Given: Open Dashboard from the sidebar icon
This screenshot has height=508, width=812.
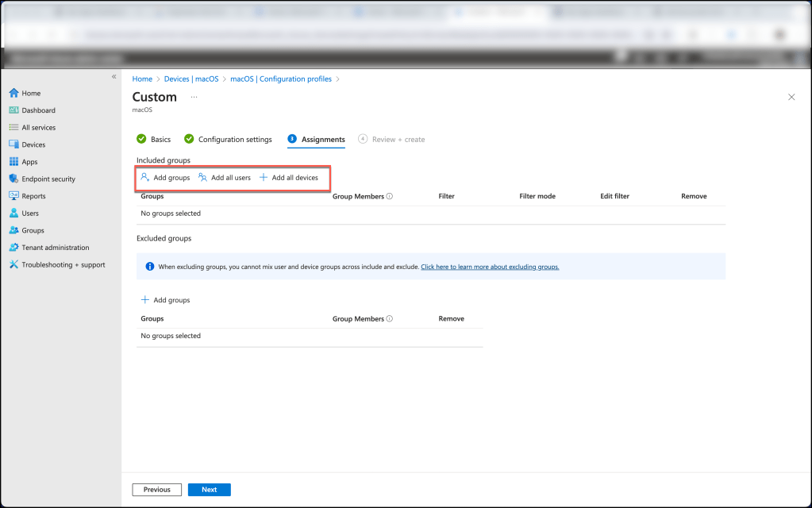Looking at the screenshot, I should click(x=13, y=110).
